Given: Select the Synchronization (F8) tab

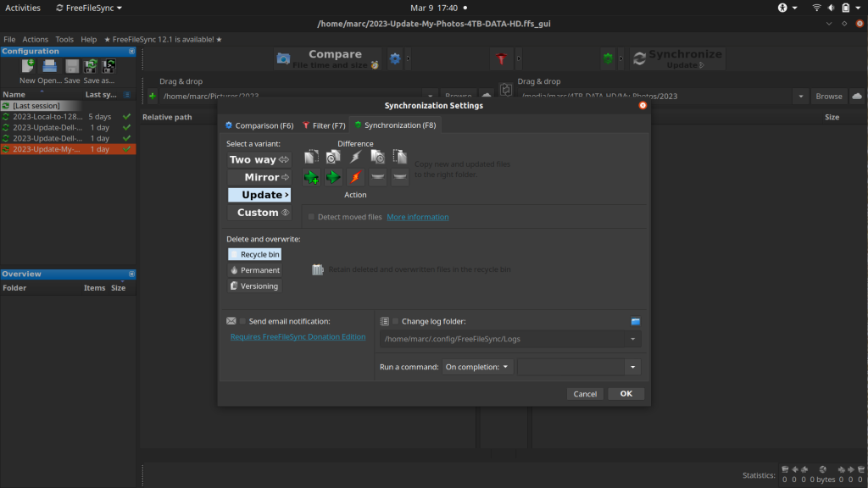Looking at the screenshot, I should pos(395,125).
